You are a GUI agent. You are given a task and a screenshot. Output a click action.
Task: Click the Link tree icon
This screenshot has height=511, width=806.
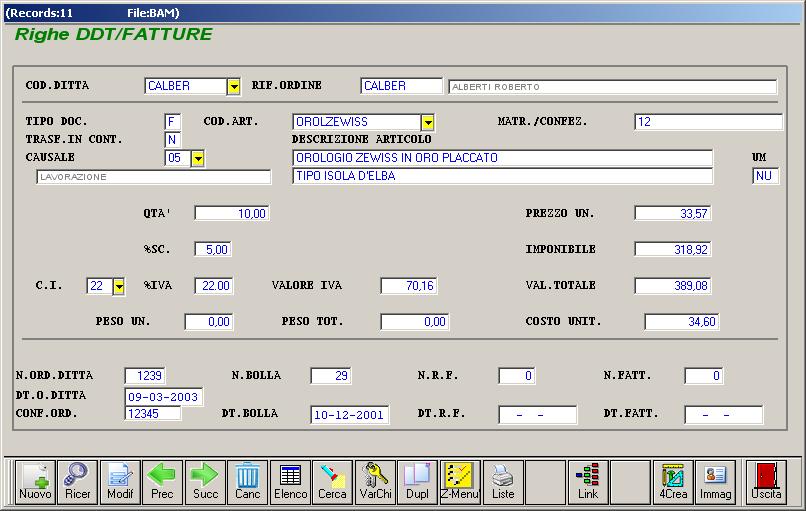[588, 482]
